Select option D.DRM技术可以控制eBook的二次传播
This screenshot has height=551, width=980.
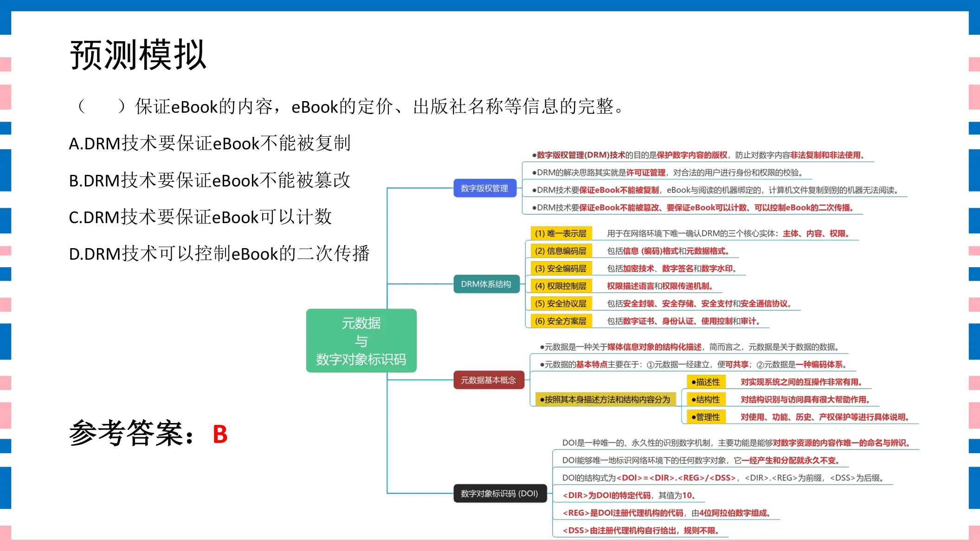(219, 253)
